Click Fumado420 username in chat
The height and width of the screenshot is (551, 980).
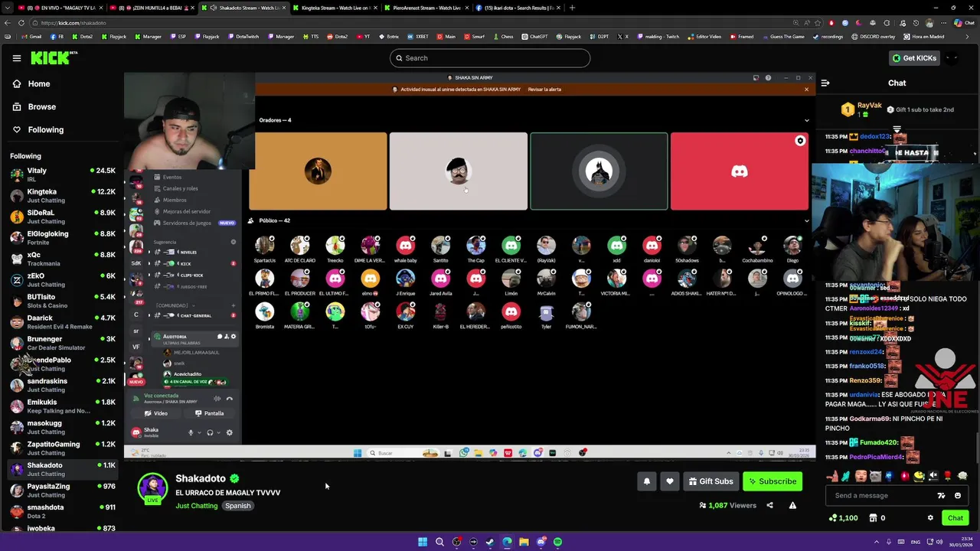878,443
